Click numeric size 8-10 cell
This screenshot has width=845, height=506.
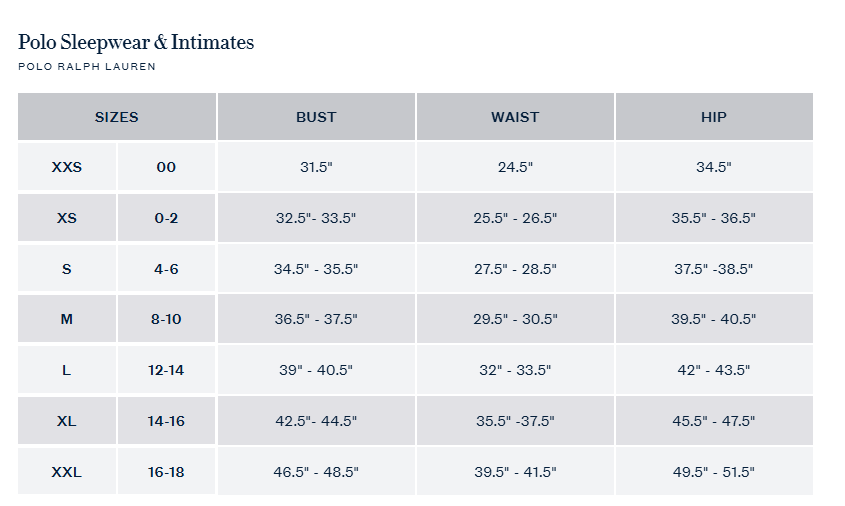(x=166, y=319)
